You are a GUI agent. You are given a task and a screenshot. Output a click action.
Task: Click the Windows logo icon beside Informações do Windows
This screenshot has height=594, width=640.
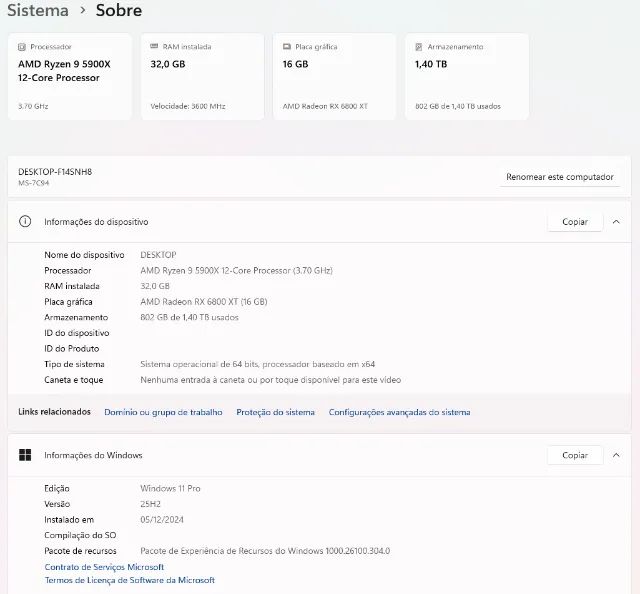tap(25, 455)
